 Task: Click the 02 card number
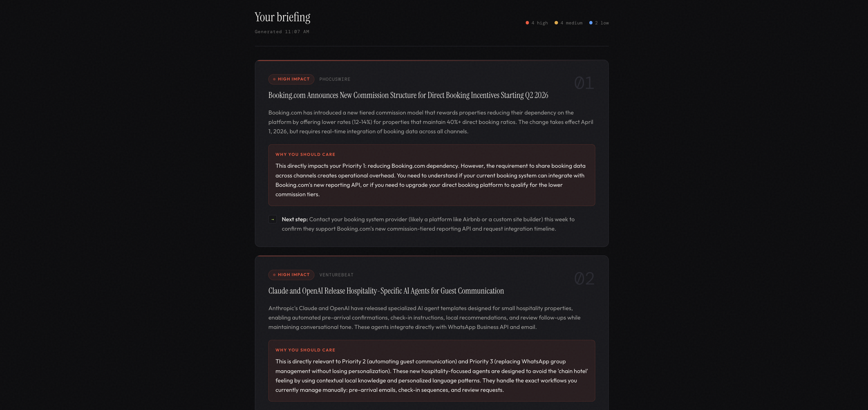[584, 279]
